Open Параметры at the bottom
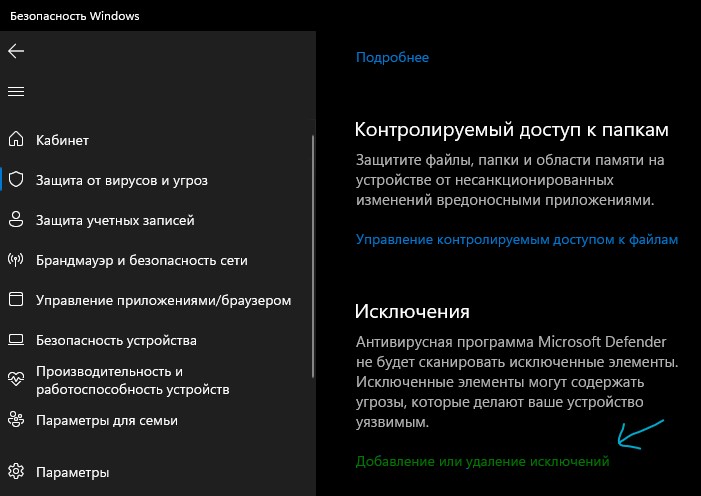 point(72,472)
